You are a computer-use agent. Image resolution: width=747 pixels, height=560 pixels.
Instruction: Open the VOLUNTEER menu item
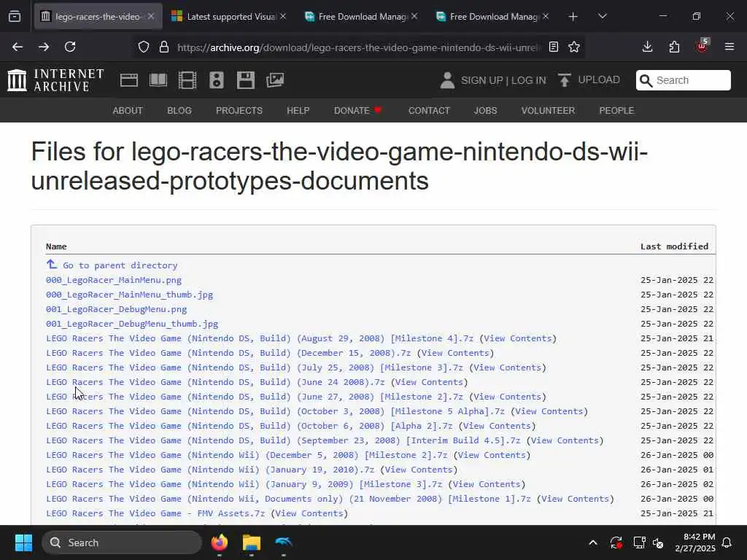click(x=548, y=111)
